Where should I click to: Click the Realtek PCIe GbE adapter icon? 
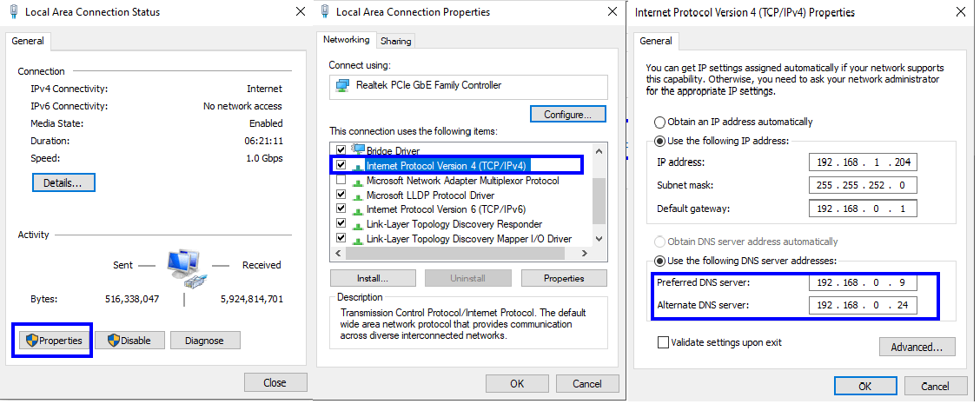point(342,85)
